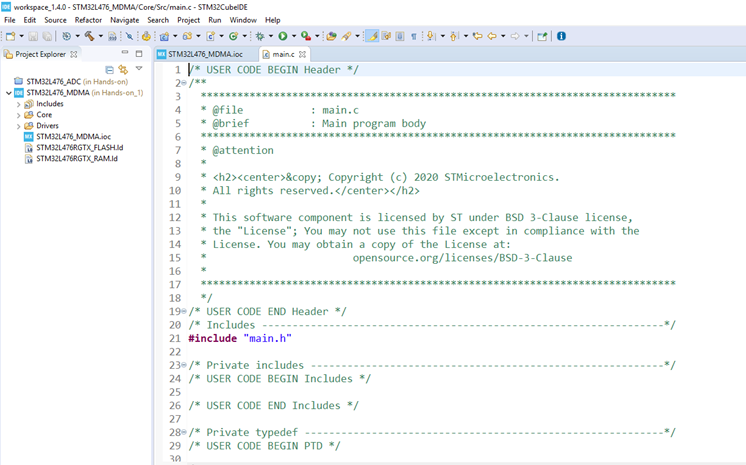Select STM32L476RGTX_FLASH.ld file
The image size is (746, 465).
tap(74, 148)
